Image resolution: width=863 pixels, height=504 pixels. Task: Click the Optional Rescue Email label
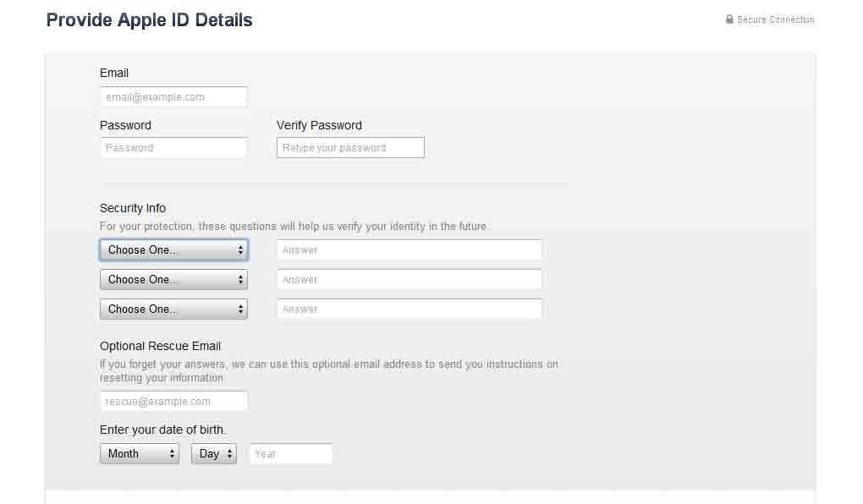(x=160, y=346)
